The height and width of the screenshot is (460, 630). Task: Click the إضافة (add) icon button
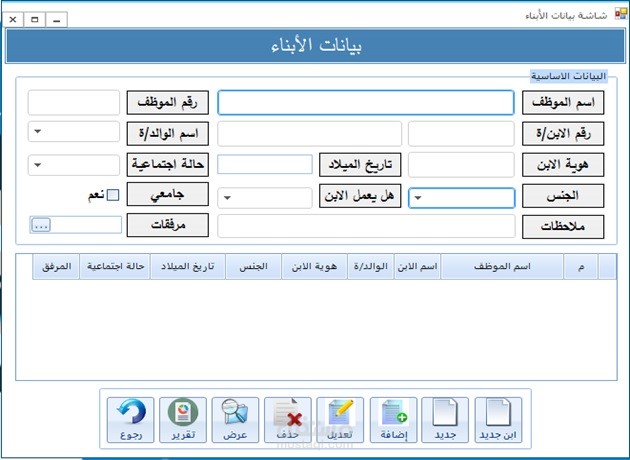tap(393, 420)
